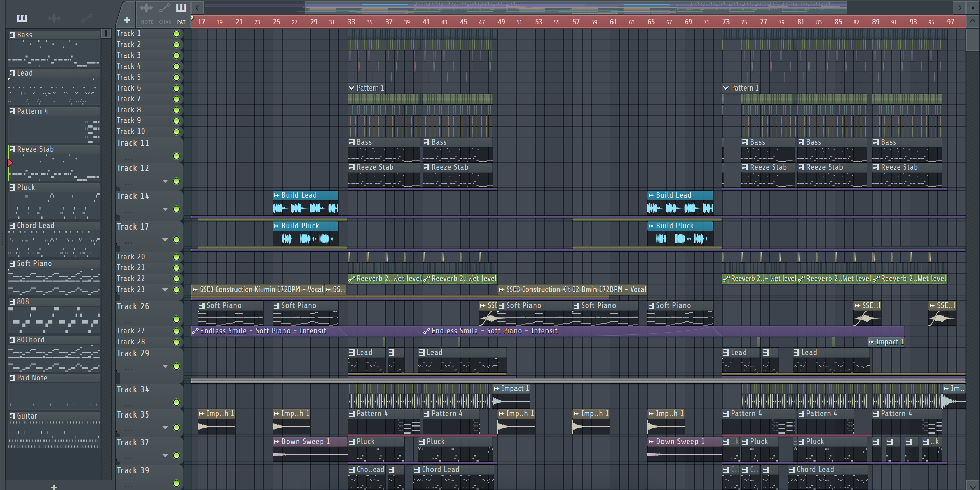Select the 80Chord pattern in picker
This screenshot has width=980, height=490.
[x=54, y=354]
